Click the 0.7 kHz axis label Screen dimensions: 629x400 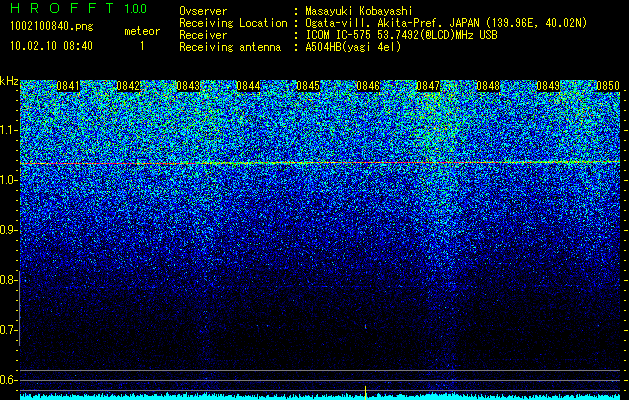coord(8,330)
